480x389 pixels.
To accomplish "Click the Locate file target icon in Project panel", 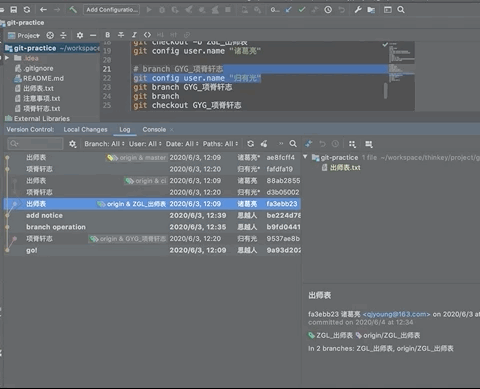I will [50, 35].
